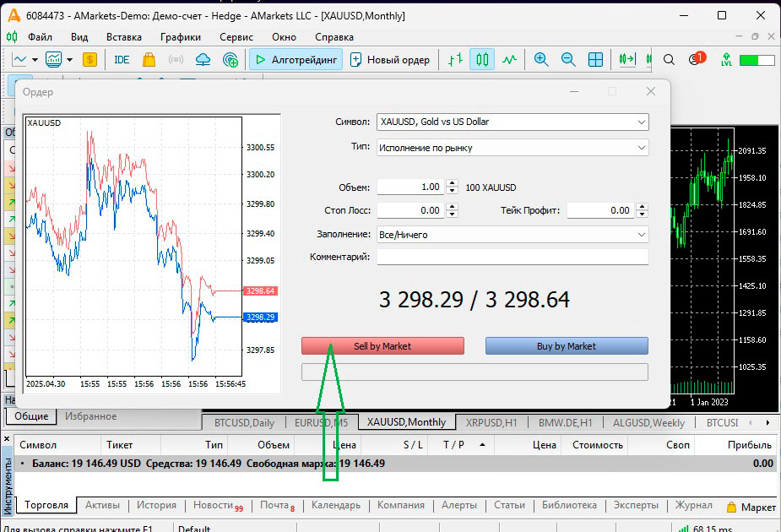This screenshot has width=781, height=532.
Task: Tile chart windows with grid icon
Action: 596,60
